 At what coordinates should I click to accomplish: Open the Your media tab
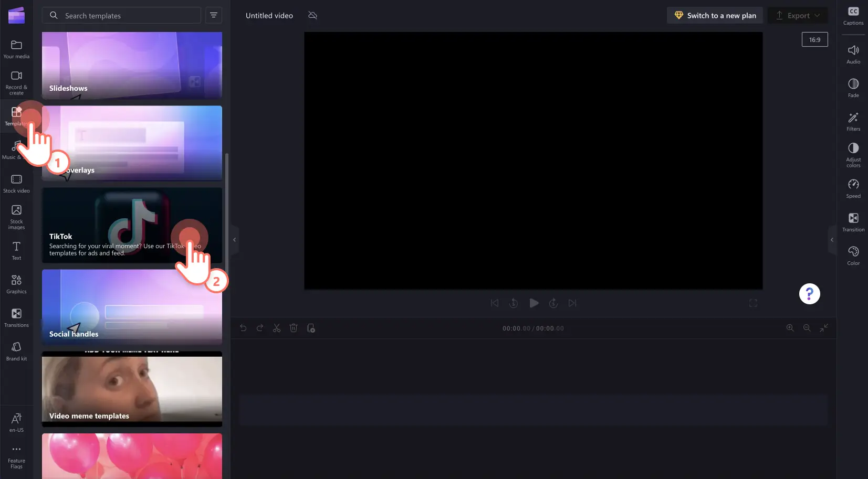pyautogui.click(x=16, y=49)
